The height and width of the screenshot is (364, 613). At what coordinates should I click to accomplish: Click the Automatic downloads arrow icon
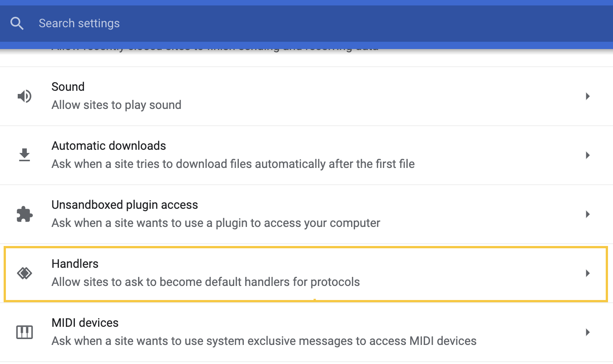tap(25, 155)
